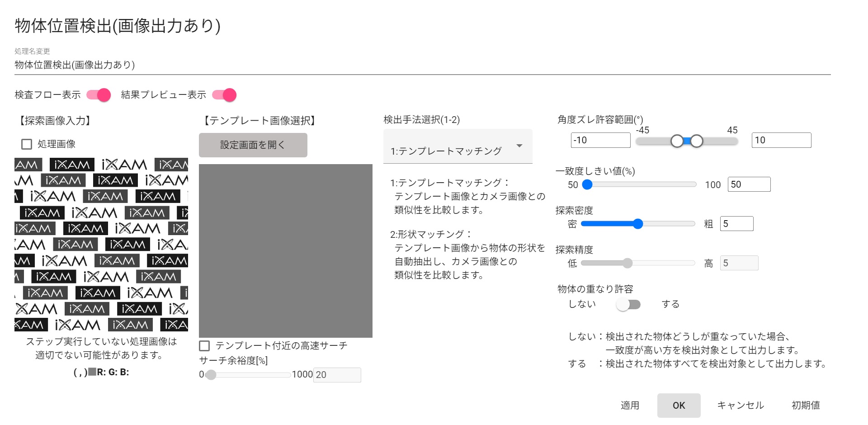Reset values with 初期値 button
This screenshot has width=868, height=425.
click(x=806, y=406)
